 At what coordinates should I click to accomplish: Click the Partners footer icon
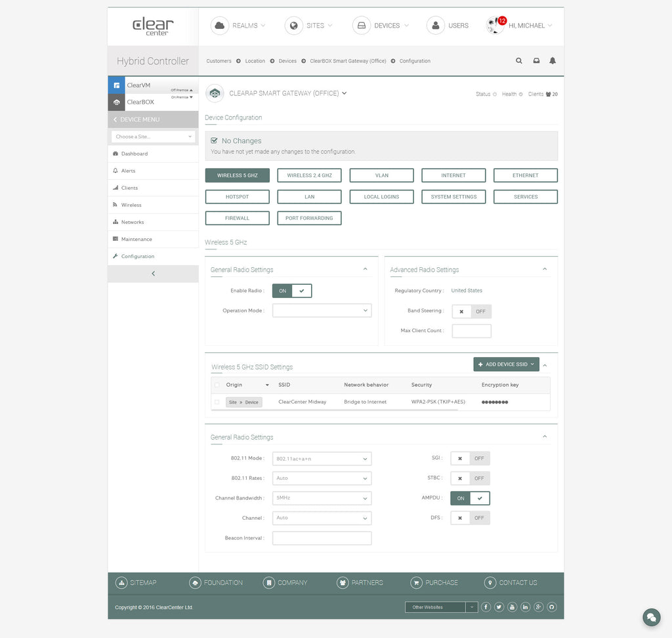pyautogui.click(x=343, y=583)
